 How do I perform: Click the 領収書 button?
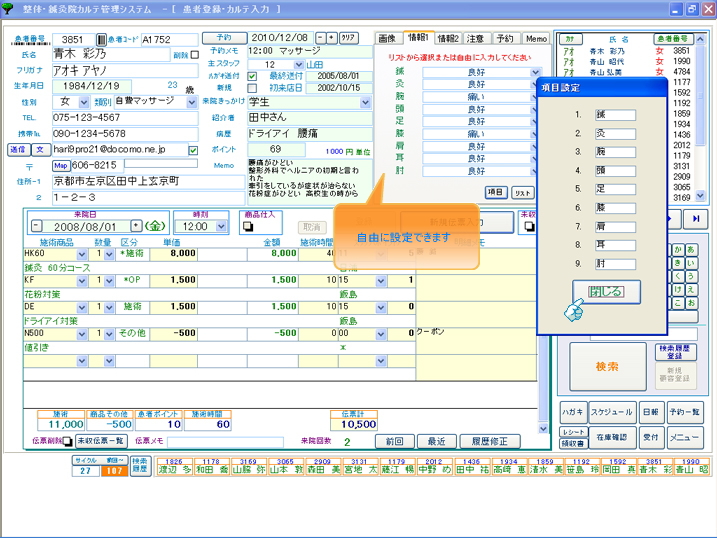(573, 443)
